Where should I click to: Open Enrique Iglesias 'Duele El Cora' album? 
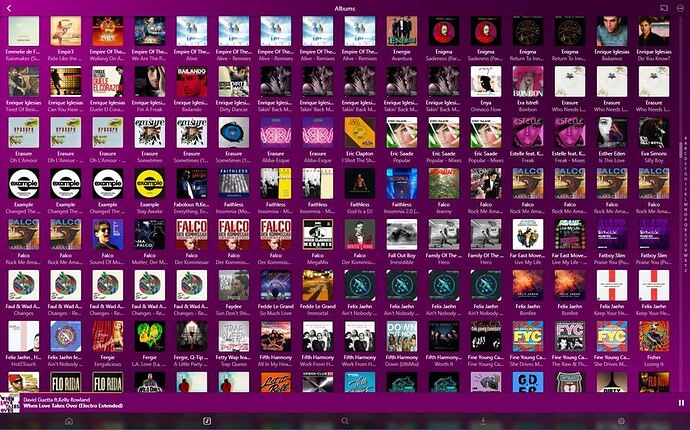(x=108, y=82)
